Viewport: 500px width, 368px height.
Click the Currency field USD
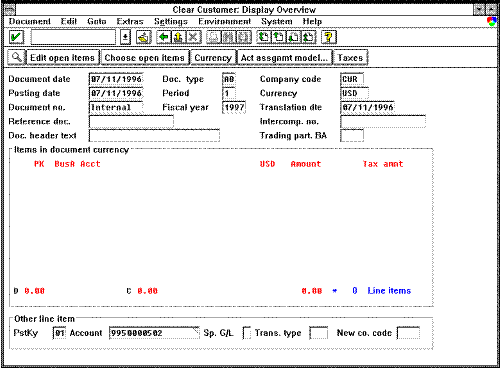[x=355, y=93]
